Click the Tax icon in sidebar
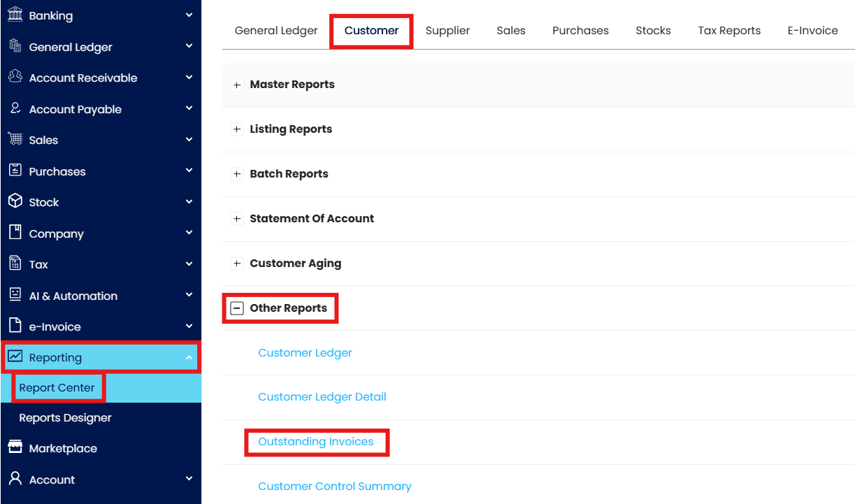 pos(15,264)
